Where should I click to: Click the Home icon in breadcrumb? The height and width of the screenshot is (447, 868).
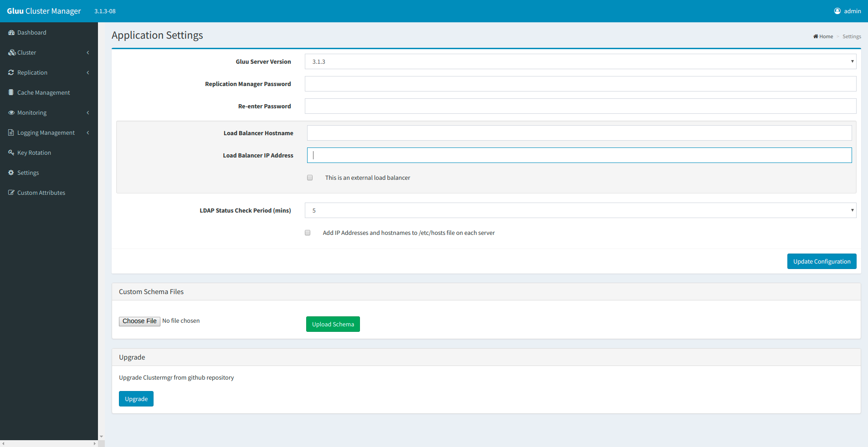(816, 36)
